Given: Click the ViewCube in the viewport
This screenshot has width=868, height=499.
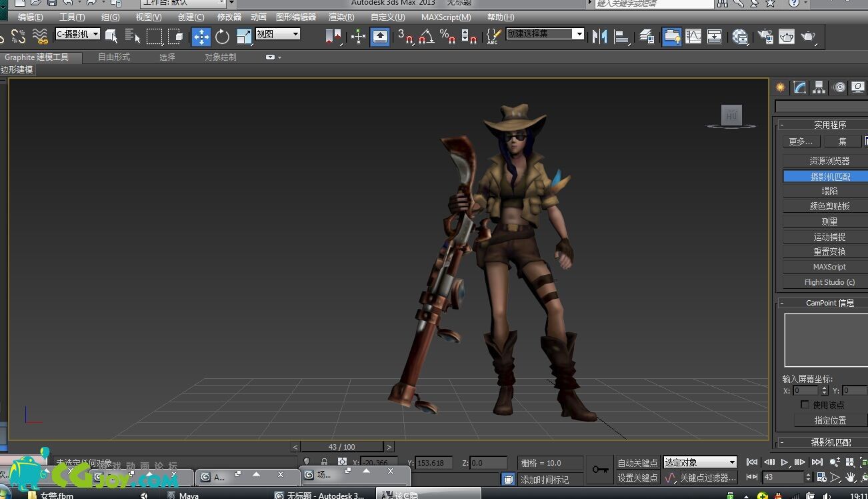Looking at the screenshot, I should [731, 116].
